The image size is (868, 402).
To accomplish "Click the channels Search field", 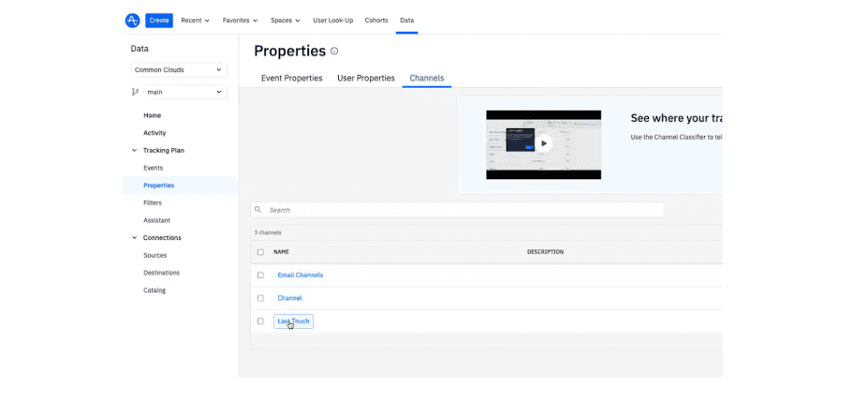I will pyautogui.click(x=457, y=210).
